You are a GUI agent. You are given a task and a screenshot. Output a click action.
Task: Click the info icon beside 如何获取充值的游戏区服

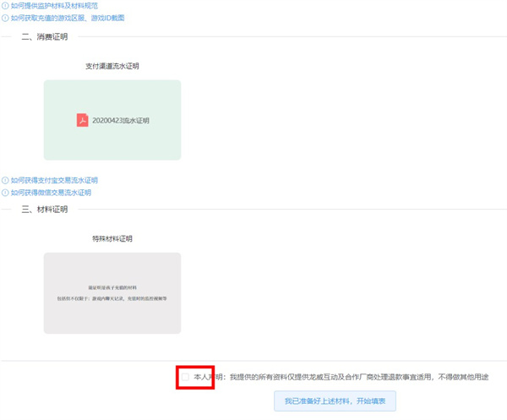pyautogui.click(x=5, y=18)
